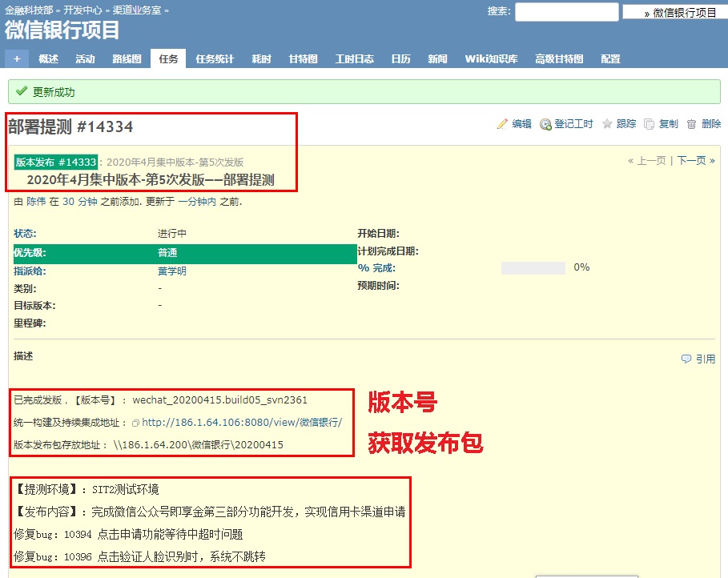Click the subject 2020年4月集中版本-第5次发版——部署提测
The height and width of the screenshot is (578, 728).
(x=151, y=179)
